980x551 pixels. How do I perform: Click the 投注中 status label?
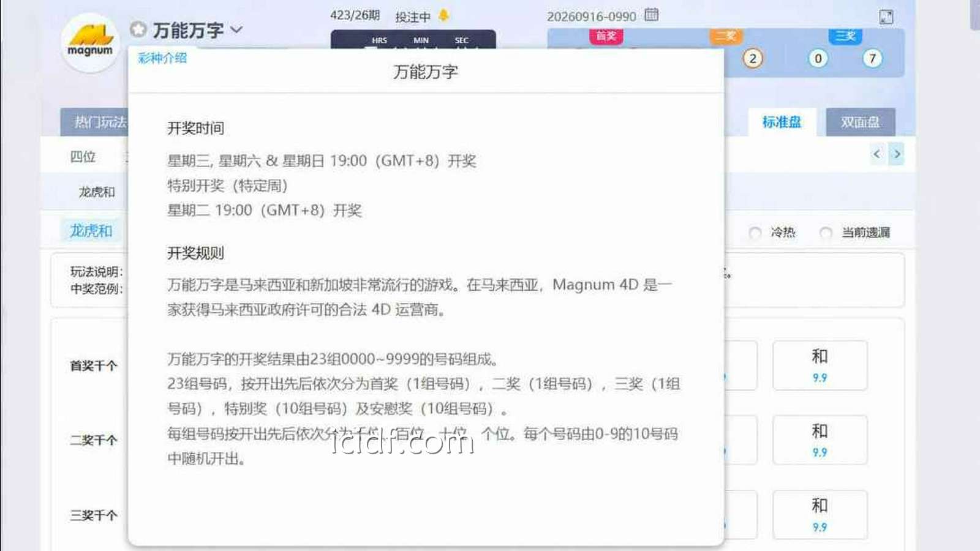(413, 17)
